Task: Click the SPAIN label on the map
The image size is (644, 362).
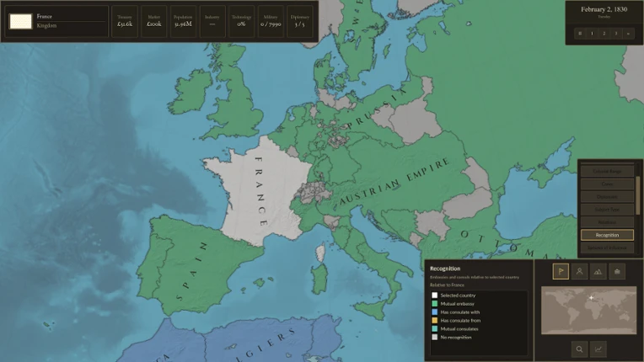Action: [192, 271]
